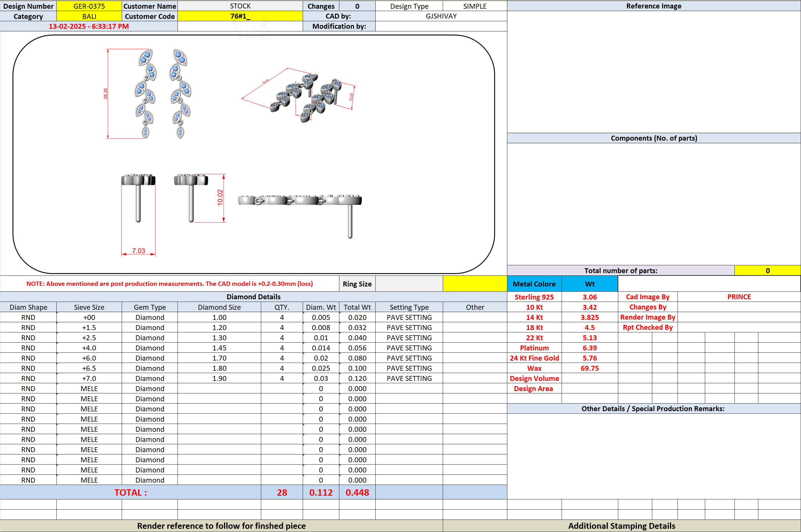Select the 14 Kt weight 3.825
The height and width of the screenshot is (532, 801).
(590, 317)
